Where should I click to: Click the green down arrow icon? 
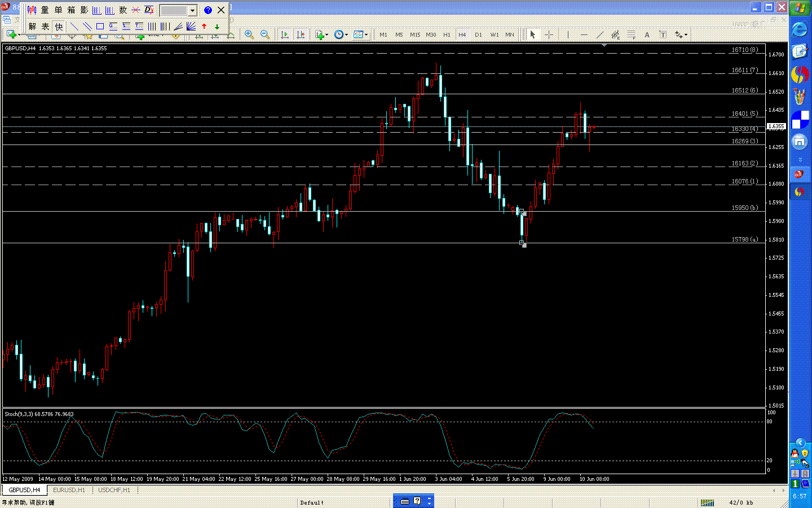pos(217,27)
